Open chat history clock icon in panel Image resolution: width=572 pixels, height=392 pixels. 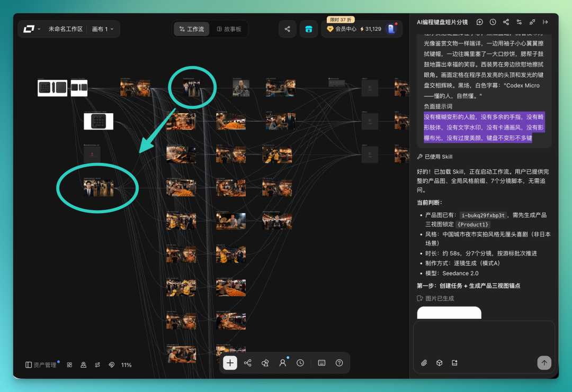pyautogui.click(x=493, y=22)
